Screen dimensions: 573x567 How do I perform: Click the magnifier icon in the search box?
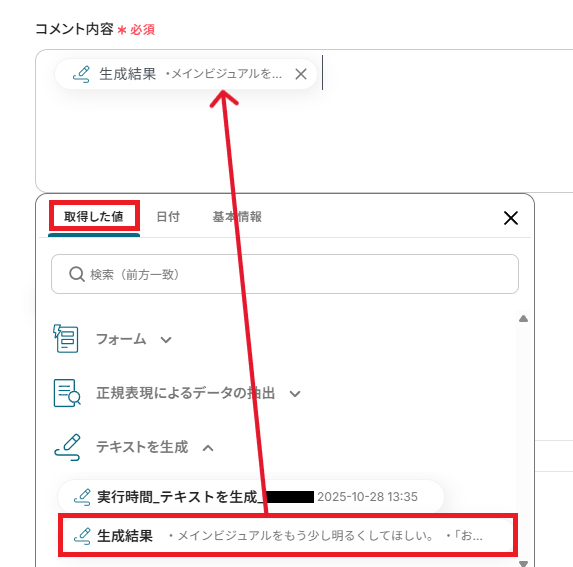click(77, 274)
